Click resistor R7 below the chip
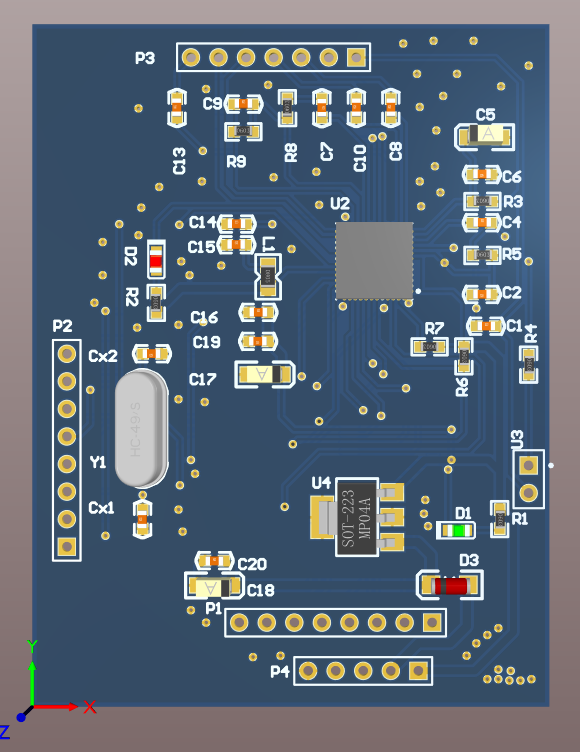 pos(429,346)
